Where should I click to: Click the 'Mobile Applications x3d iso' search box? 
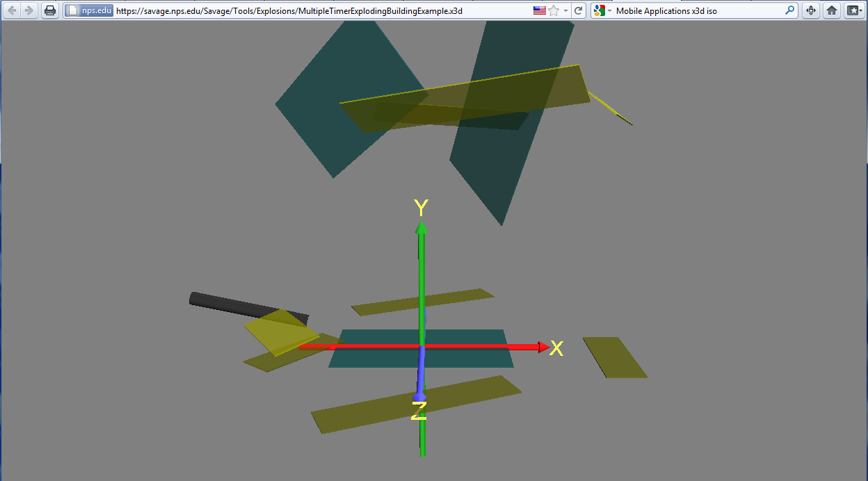coord(696,11)
